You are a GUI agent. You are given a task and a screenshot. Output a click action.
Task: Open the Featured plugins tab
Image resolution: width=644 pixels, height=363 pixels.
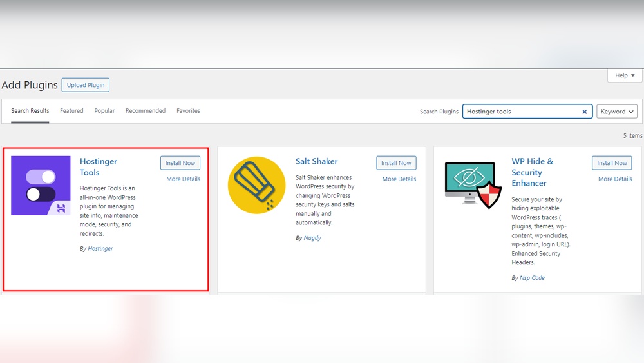(x=71, y=111)
